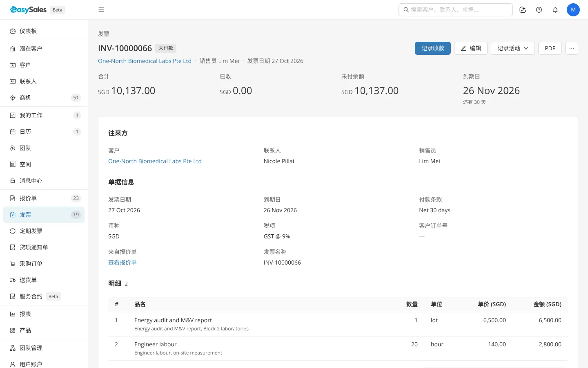Click the 26 Nov 2026 due date summary
This screenshot has height=368, width=588.
(x=491, y=90)
